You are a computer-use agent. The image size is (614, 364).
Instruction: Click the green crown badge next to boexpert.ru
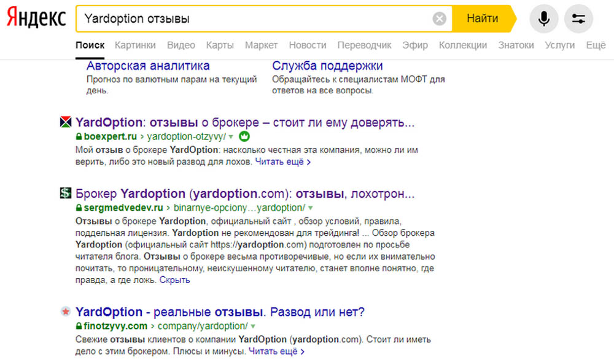(x=244, y=136)
